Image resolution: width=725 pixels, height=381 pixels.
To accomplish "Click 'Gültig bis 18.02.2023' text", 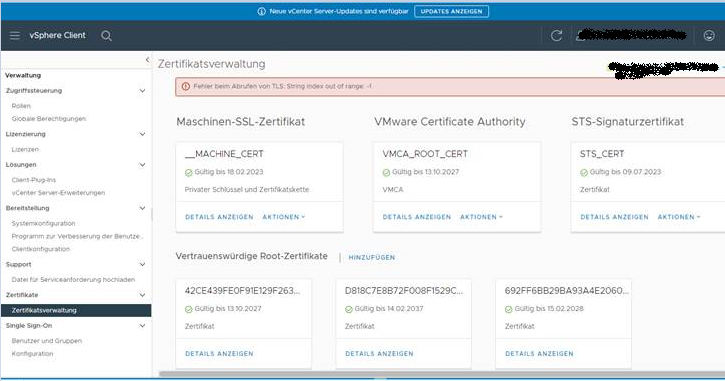I will pyautogui.click(x=228, y=172).
